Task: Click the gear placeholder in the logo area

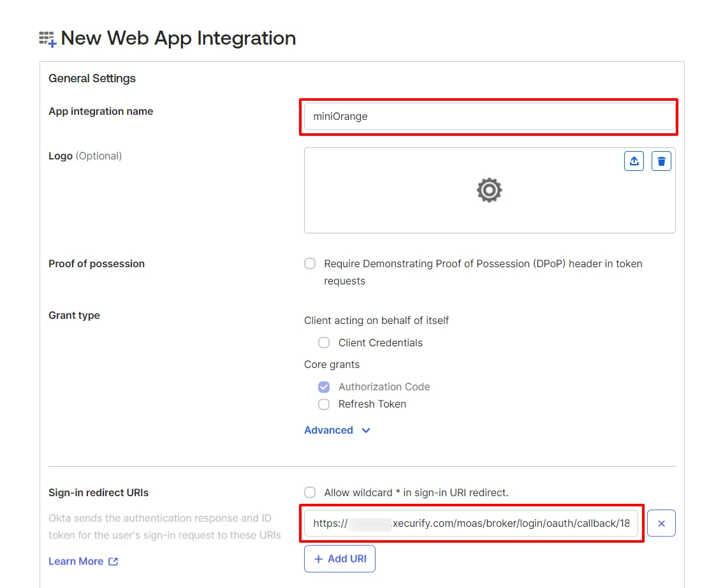Action: tap(489, 190)
